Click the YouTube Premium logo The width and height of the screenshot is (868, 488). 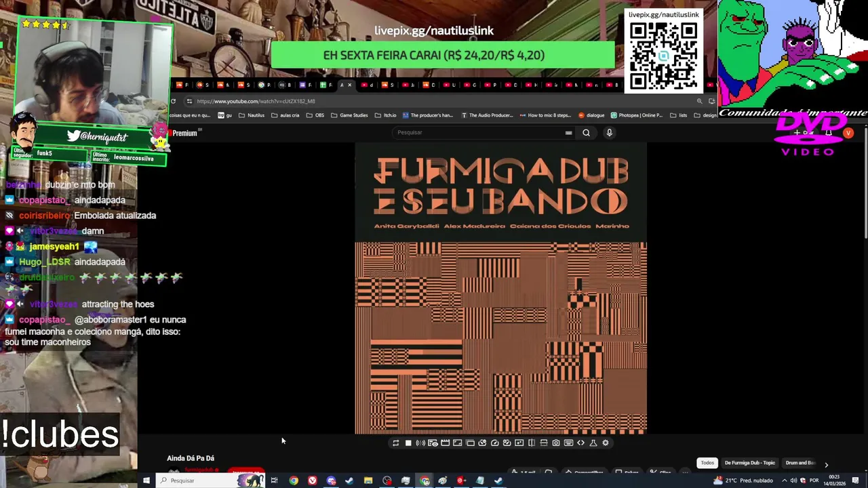[x=184, y=133]
